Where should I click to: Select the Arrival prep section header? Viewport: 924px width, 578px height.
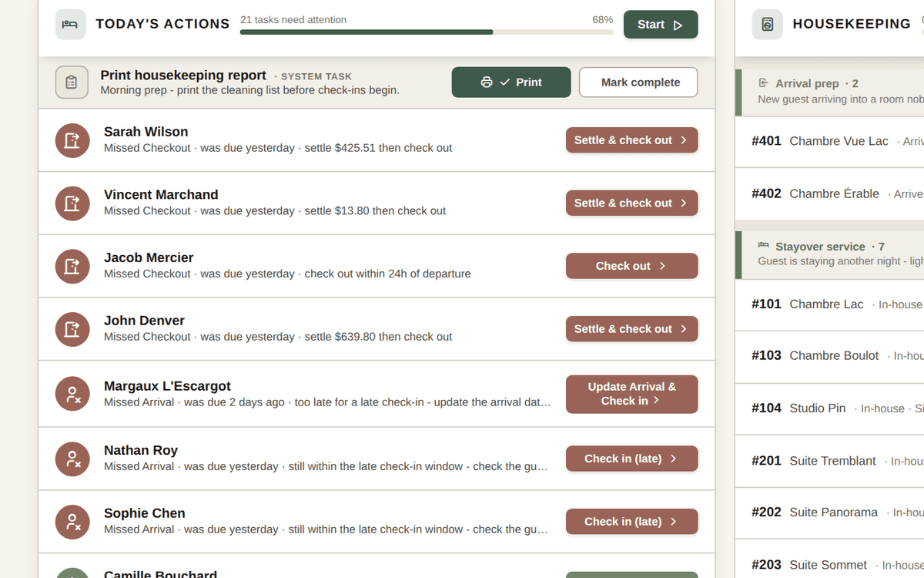[x=829, y=91]
